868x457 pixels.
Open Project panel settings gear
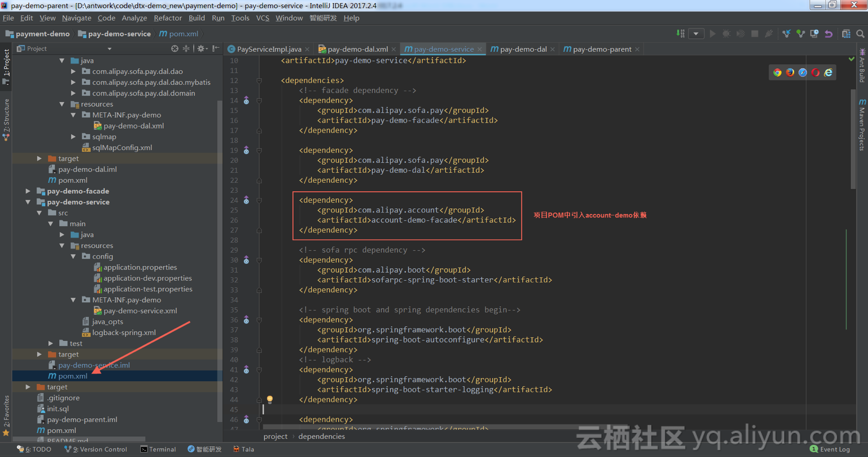click(201, 48)
